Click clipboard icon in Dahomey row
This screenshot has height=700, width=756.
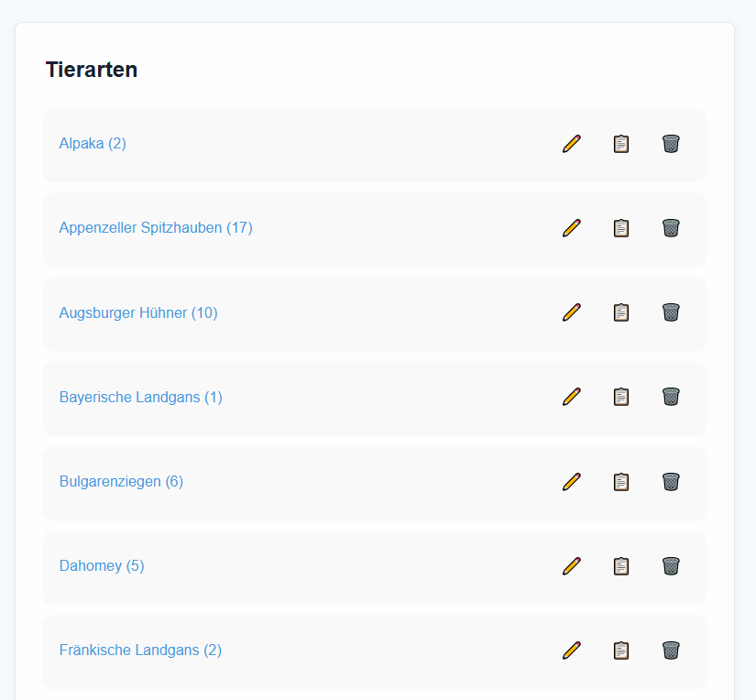[621, 566]
